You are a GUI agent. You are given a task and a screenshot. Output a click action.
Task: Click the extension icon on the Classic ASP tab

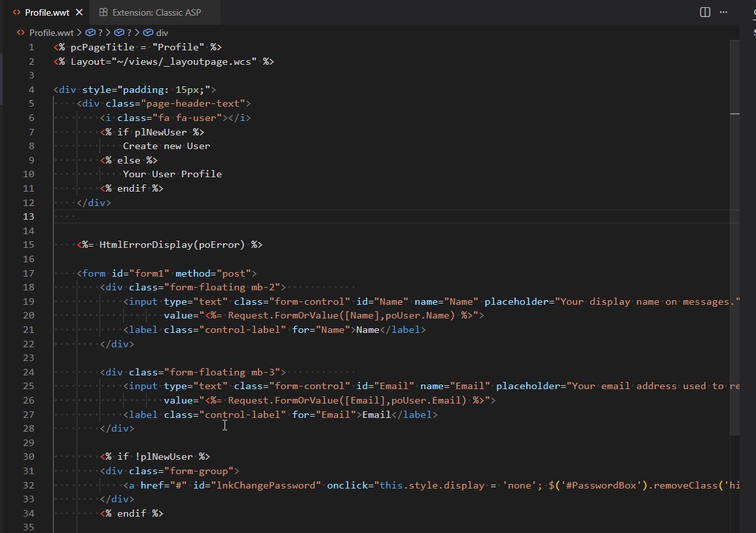tap(103, 12)
